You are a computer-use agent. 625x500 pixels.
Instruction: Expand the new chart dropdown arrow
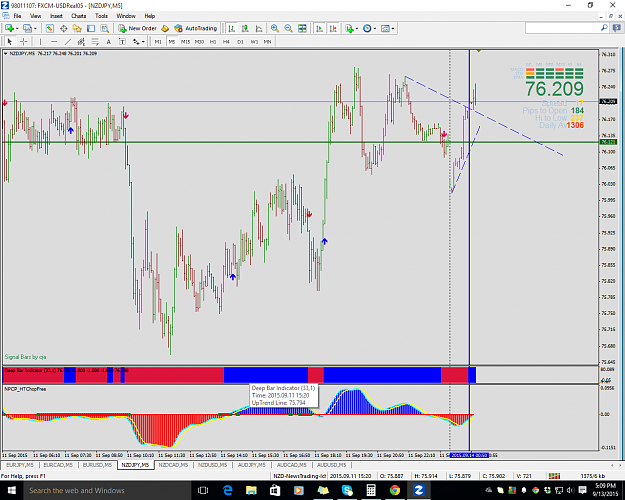click(x=17, y=28)
